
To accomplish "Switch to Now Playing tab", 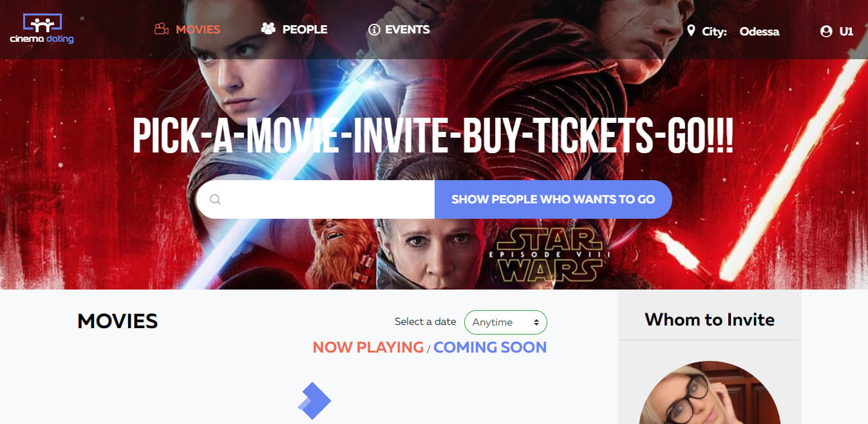I will (x=368, y=347).
